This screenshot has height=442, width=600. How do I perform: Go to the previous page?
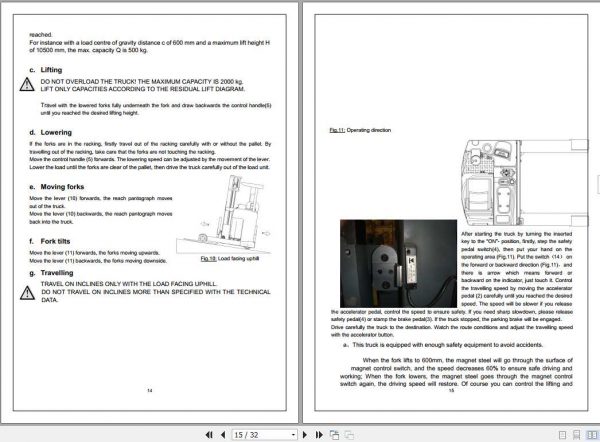(x=223, y=435)
